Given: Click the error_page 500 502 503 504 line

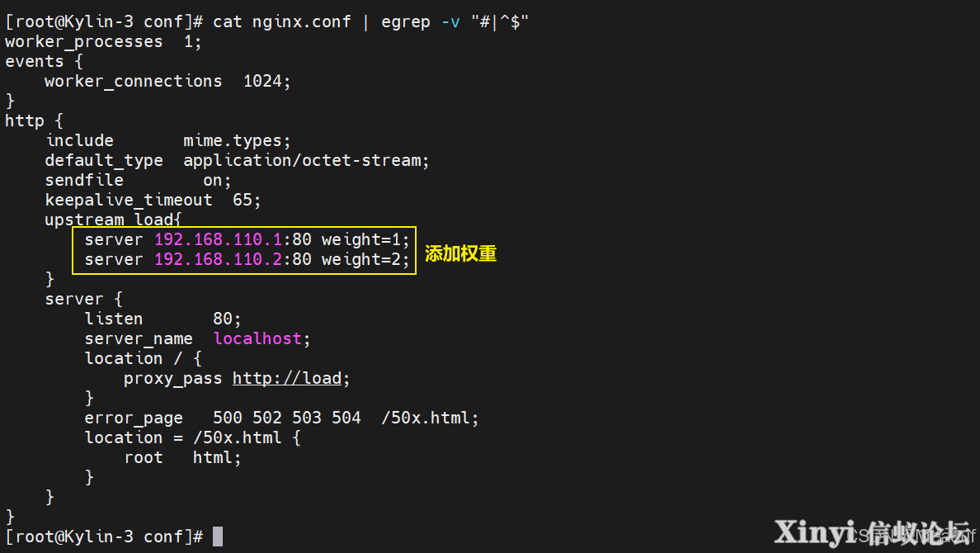Looking at the screenshot, I should click(281, 418).
